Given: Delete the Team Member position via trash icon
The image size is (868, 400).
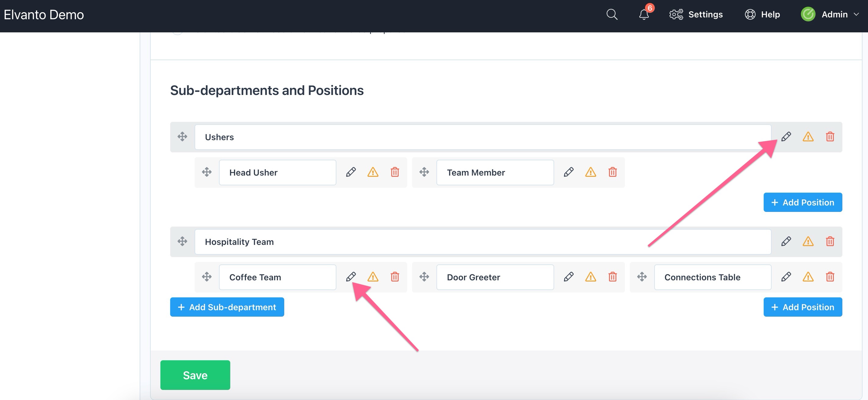Looking at the screenshot, I should 612,172.
